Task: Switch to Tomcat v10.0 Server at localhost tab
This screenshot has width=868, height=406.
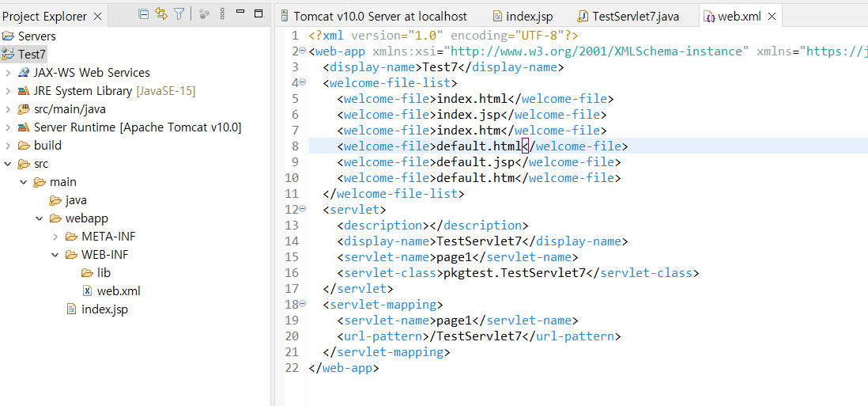Action: (374, 17)
